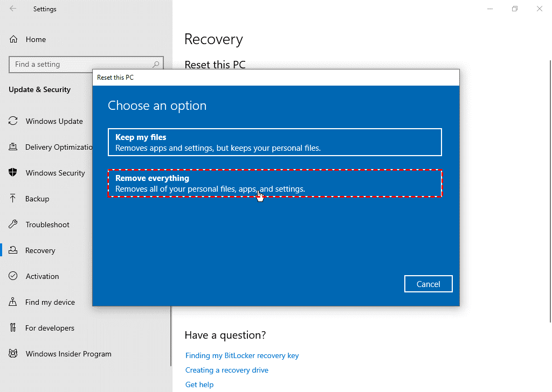The image size is (552, 392).
Task: Focus the Find a setting search box
Action: point(81,65)
